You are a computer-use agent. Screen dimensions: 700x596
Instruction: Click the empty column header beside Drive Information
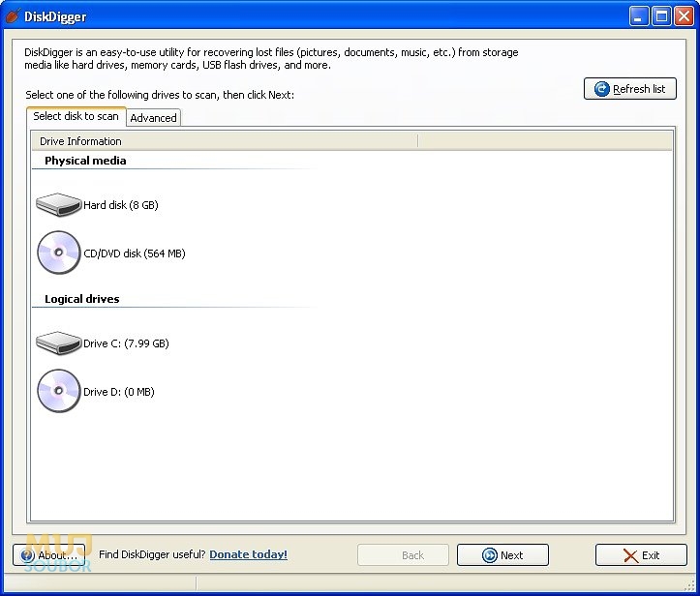click(543, 141)
